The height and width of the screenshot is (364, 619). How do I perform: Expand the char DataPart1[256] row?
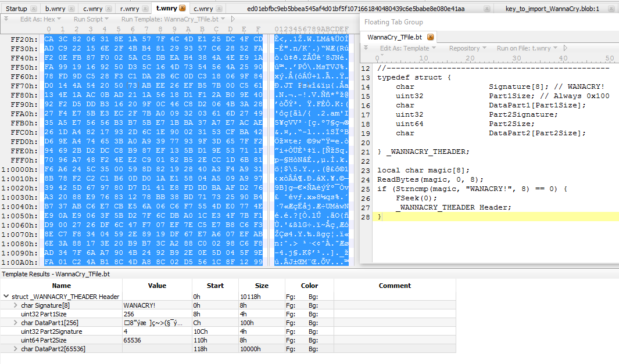tap(15, 323)
